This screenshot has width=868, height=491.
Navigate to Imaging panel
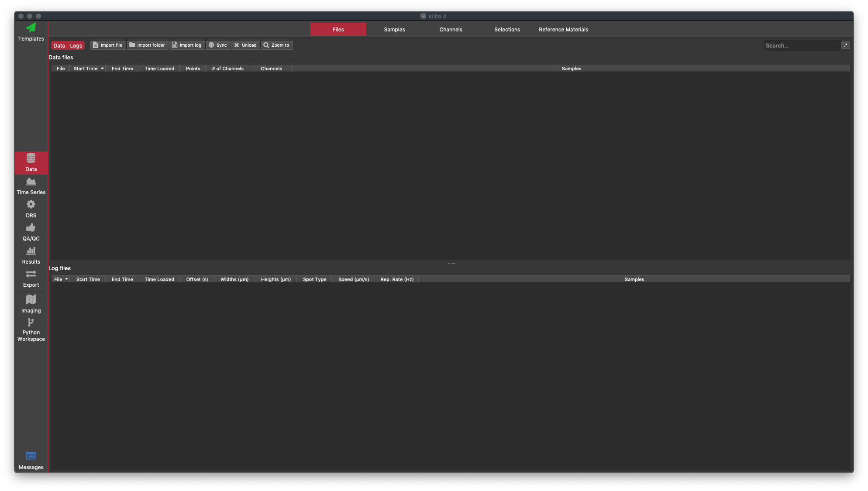(31, 304)
